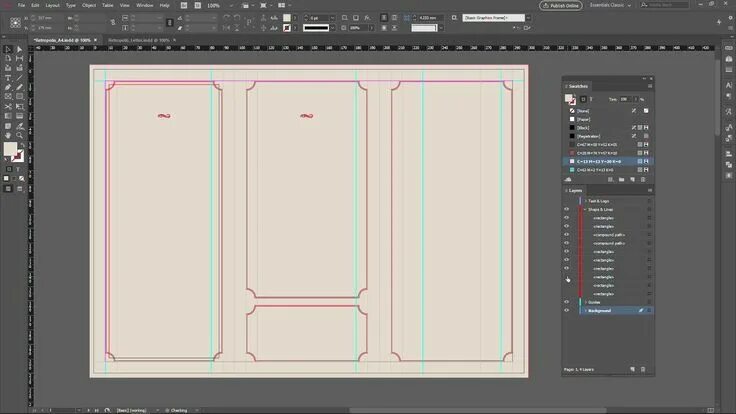
Task: Open the zoom level 100% dropdown
Action: click(x=231, y=6)
